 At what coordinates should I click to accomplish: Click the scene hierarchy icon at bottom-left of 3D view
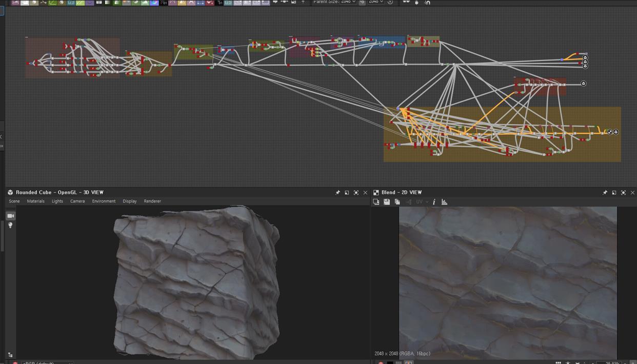[x=10, y=355]
